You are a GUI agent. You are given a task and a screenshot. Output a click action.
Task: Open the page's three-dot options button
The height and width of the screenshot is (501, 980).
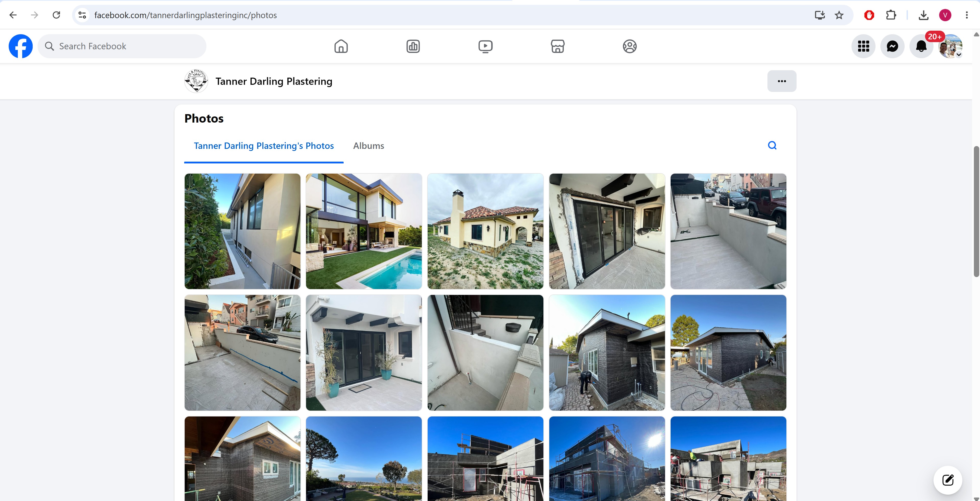pos(782,81)
